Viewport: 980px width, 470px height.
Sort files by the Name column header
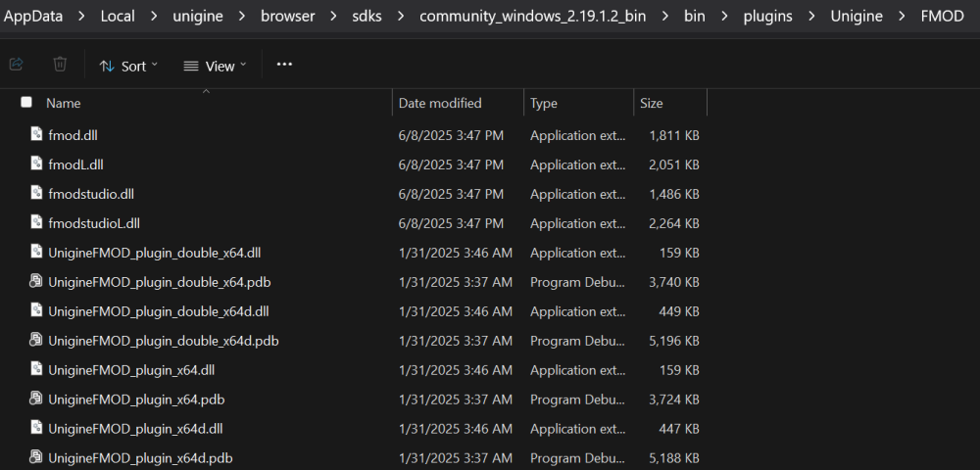[x=64, y=103]
